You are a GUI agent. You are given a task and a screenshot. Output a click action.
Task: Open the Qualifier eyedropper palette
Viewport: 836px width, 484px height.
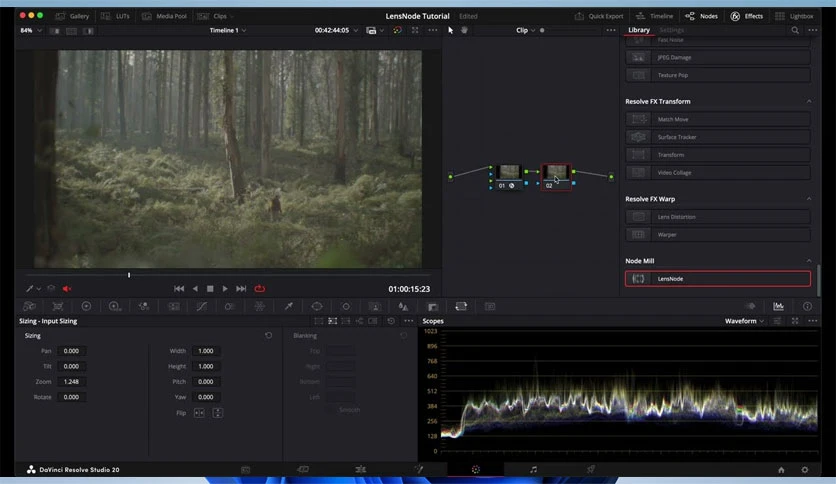pos(288,306)
